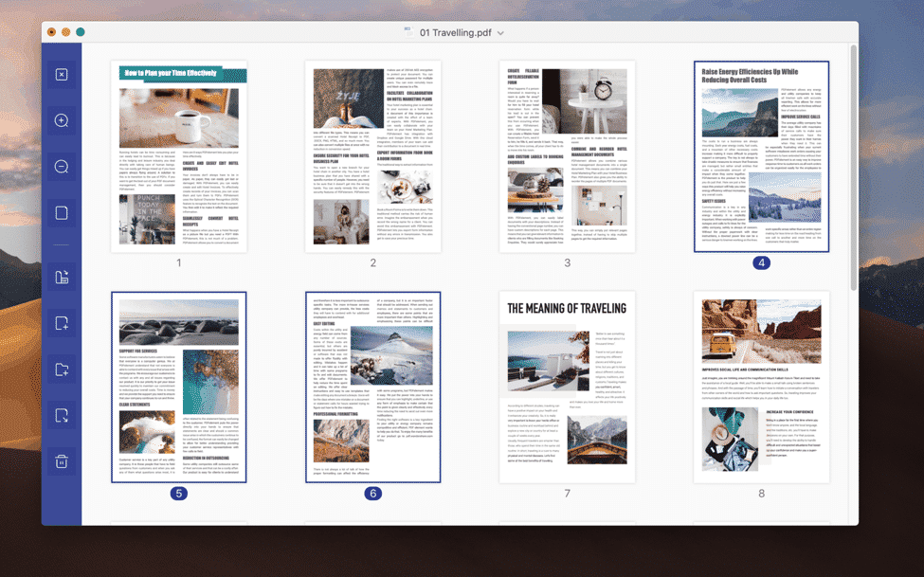Select the Meaning of Traveling page 7 thumbnail

coord(567,387)
